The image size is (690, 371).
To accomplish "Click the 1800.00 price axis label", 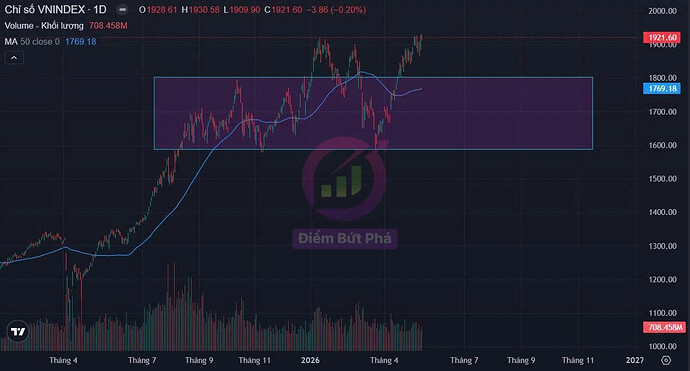I will pos(662,78).
